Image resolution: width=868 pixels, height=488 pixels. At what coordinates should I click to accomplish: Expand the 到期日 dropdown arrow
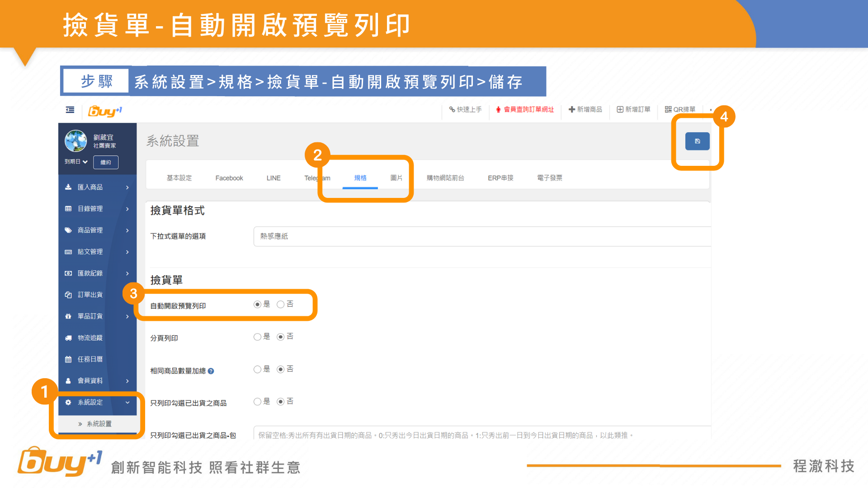click(85, 162)
